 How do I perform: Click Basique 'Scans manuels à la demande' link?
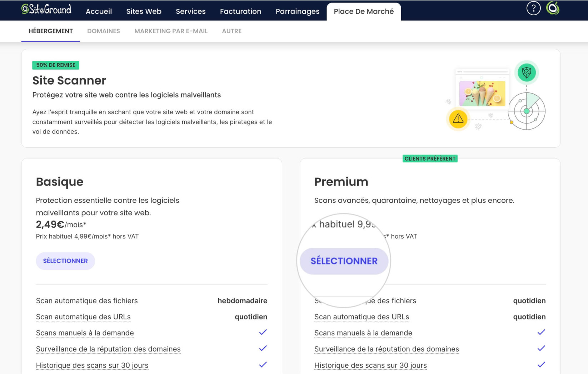click(85, 333)
